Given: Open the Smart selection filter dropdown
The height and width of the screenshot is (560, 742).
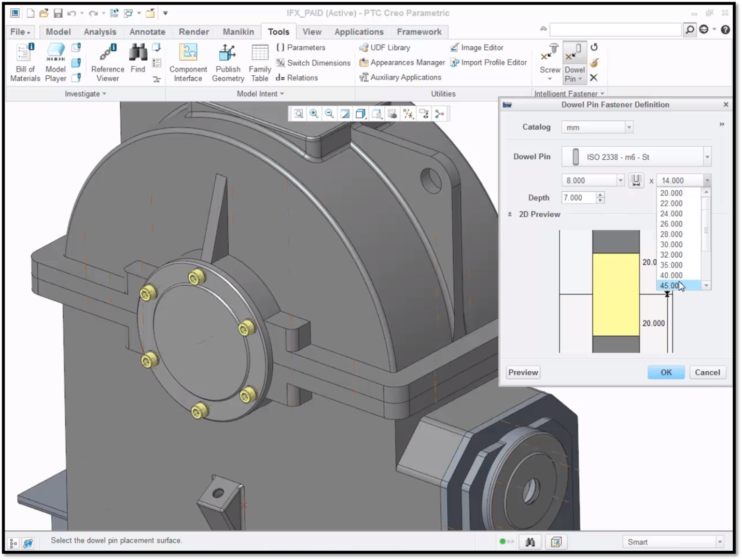Looking at the screenshot, I should [719, 542].
